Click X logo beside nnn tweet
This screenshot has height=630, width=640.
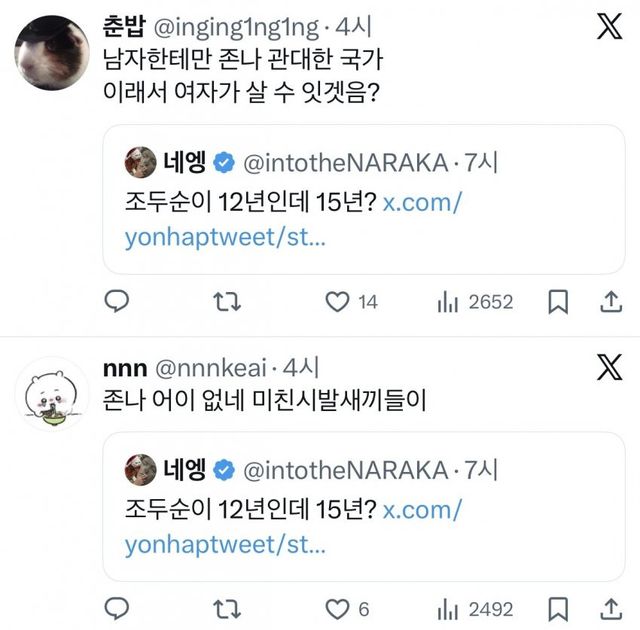(608, 368)
